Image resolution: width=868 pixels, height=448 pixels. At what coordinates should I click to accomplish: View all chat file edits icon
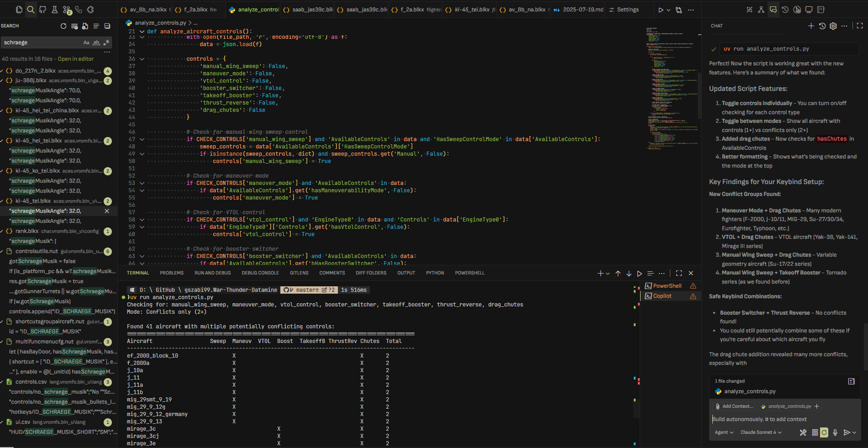coord(852,381)
